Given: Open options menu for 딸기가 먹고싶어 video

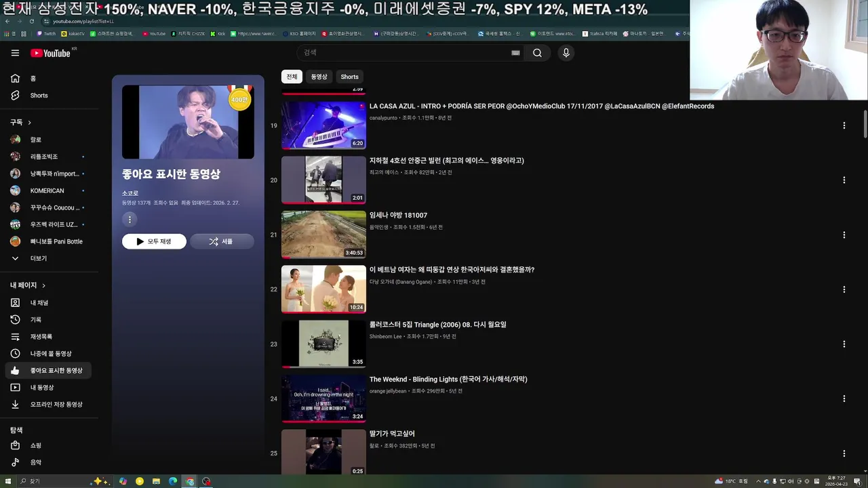Looking at the screenshot, I should 844,453.
